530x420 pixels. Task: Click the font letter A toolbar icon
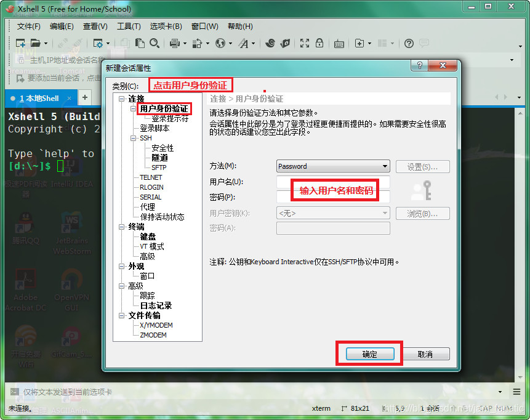243,43
